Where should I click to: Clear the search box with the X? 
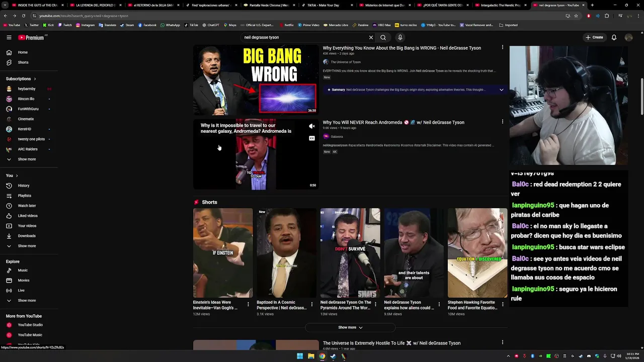[371, 37]
